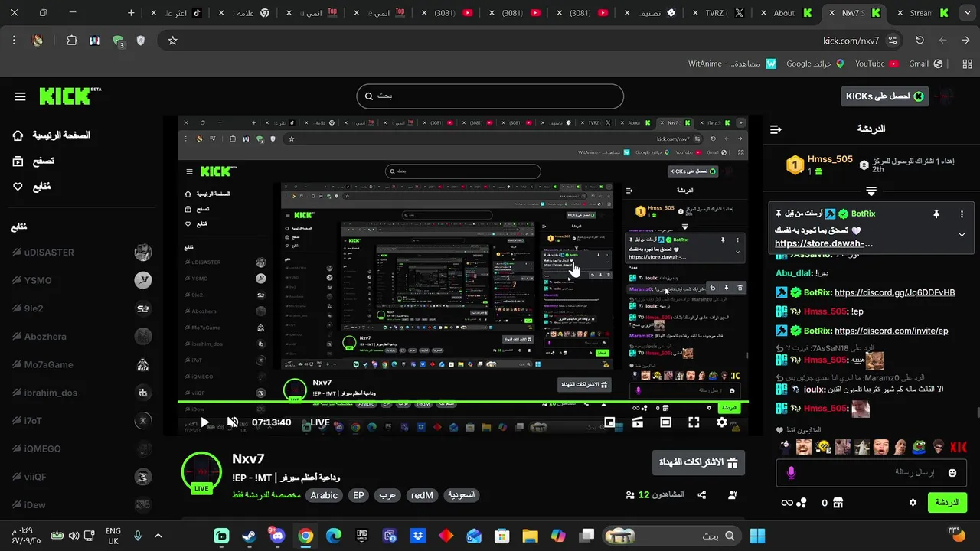Open the Browse sidebar icon
980x551 pixels.
tap(18, 161)
